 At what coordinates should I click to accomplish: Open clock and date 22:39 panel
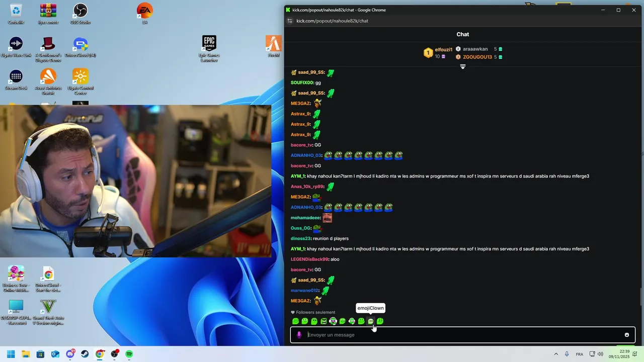coord(619,354)
